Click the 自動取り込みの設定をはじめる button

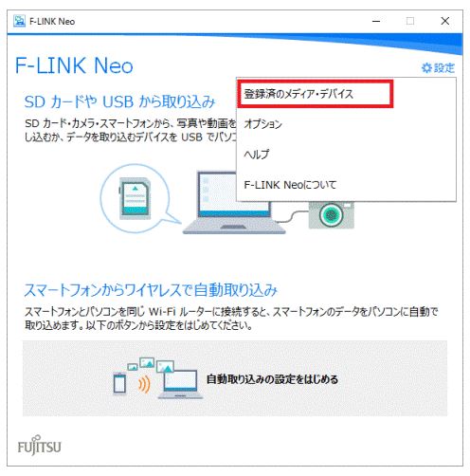pos(235,378)
